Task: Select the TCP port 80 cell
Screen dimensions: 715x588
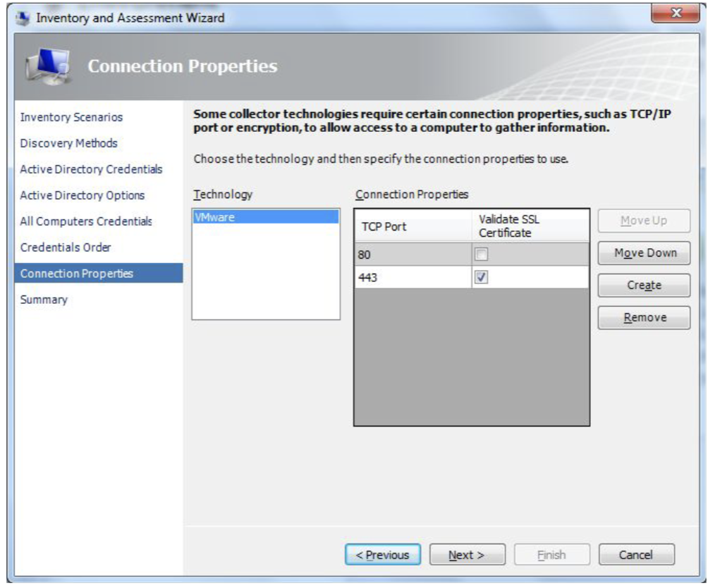Action: tap(413, 255)
